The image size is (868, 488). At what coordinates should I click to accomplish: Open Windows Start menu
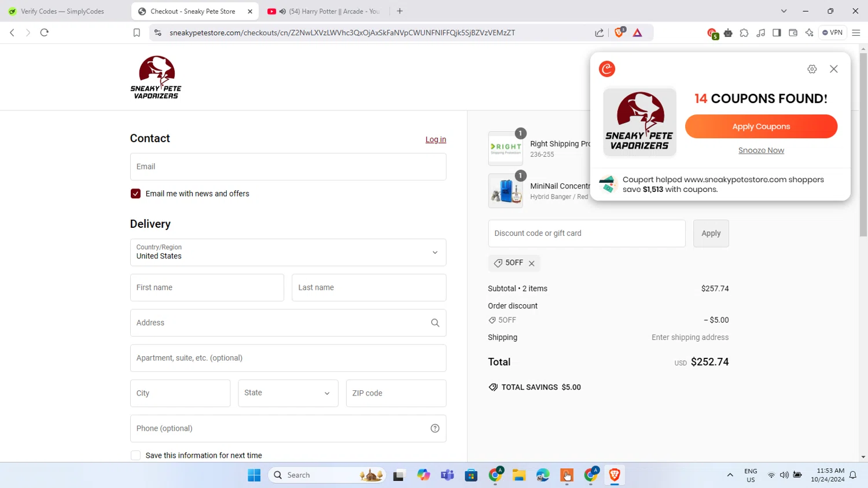click(254, 475)
